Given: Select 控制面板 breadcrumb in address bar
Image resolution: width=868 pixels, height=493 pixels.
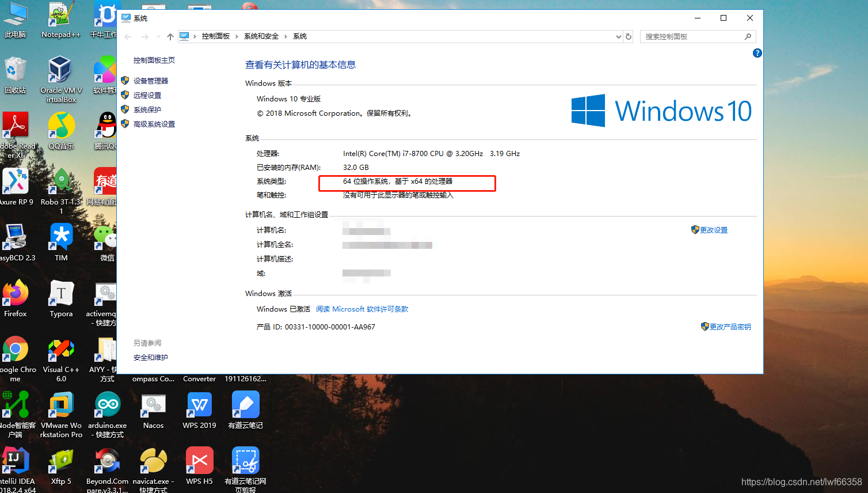Looking at the screenshot, I should pos(216,36).
